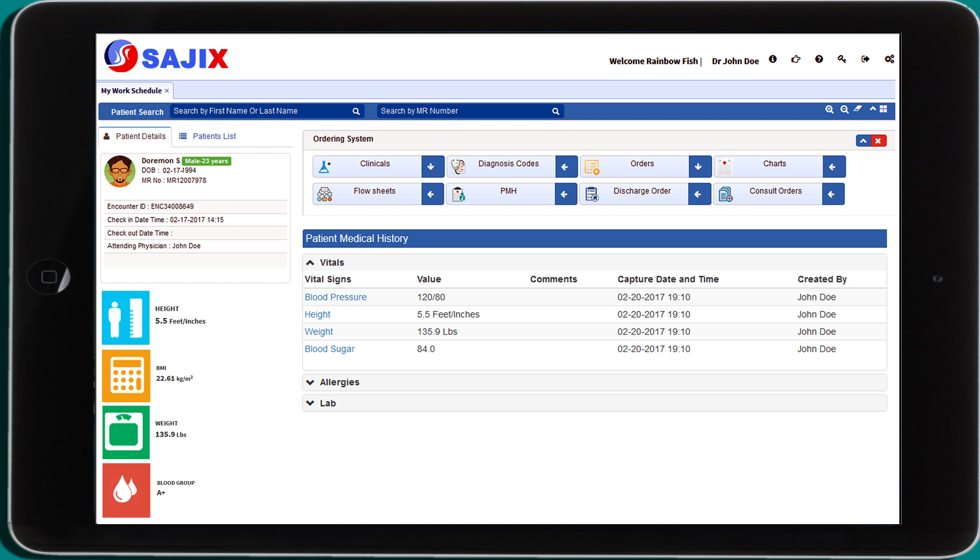
Task: Open the Blood Pressure vital link
Action: tap(335, 297)
